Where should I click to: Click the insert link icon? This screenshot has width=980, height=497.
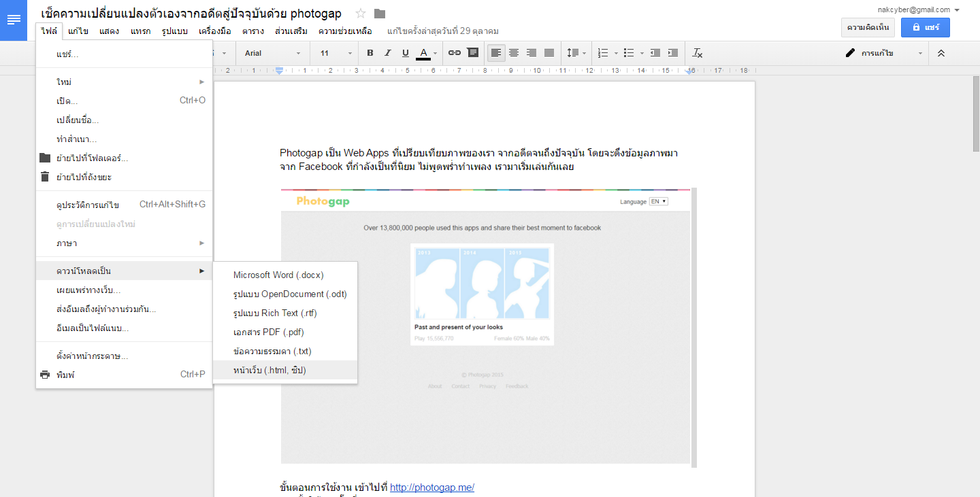coord(455,53)
